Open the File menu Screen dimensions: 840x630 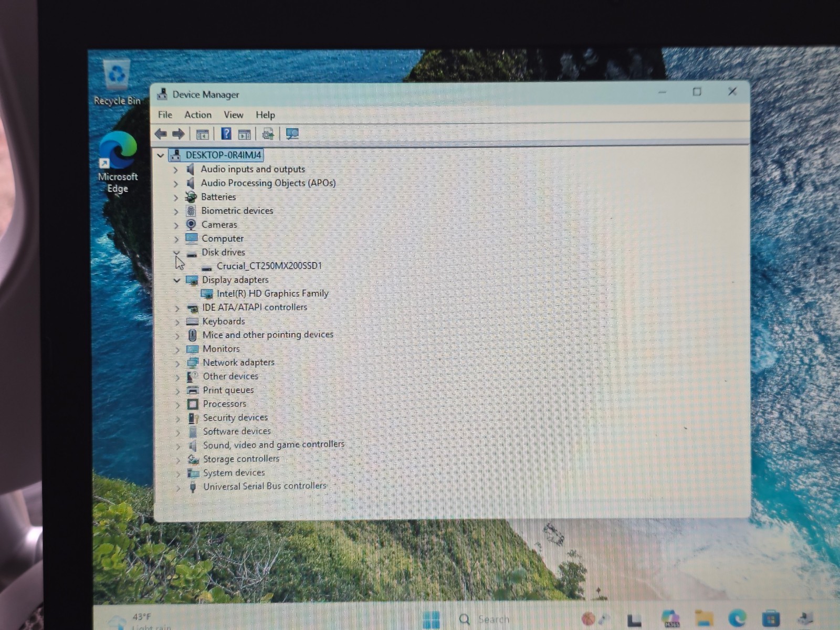(x=165, y=114)
